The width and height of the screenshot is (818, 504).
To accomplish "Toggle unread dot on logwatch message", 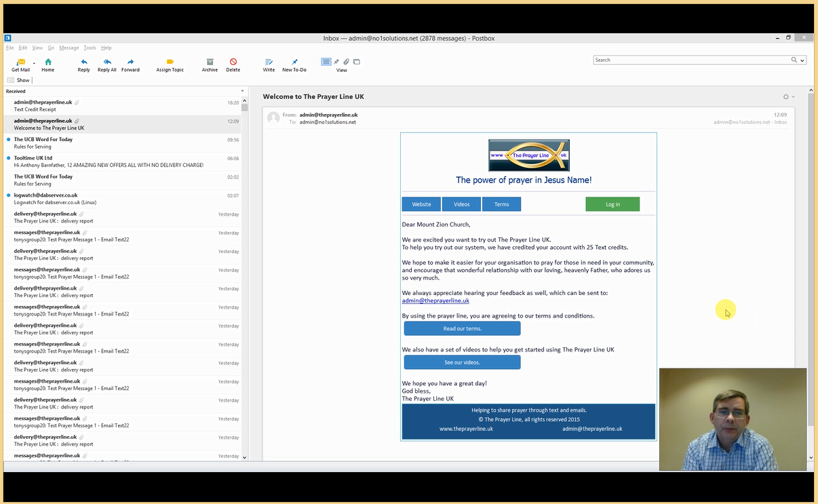I will click(8, 195).
